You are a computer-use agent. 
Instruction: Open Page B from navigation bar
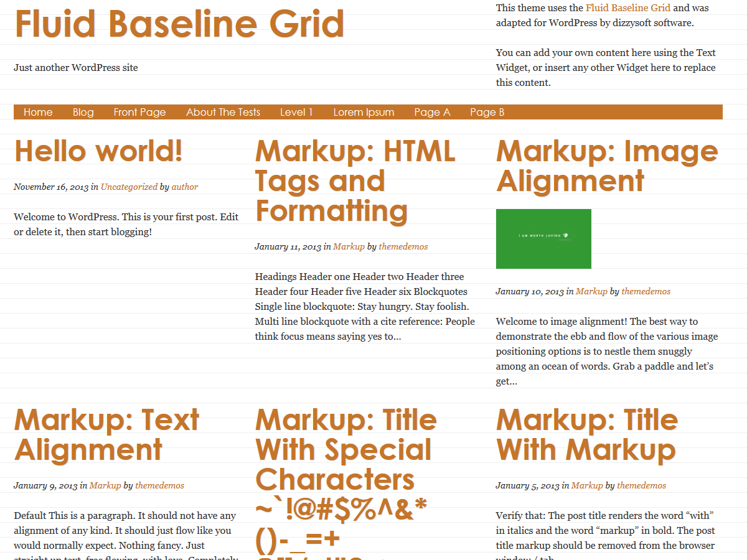pos(487,112)
